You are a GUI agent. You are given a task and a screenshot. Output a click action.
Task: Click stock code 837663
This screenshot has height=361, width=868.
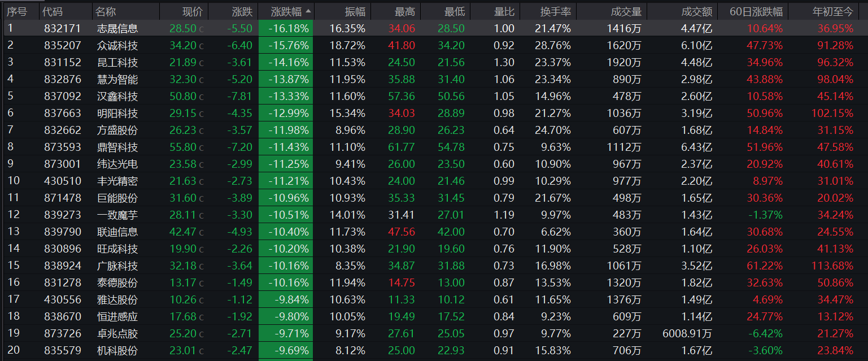[x=63, y=113]
